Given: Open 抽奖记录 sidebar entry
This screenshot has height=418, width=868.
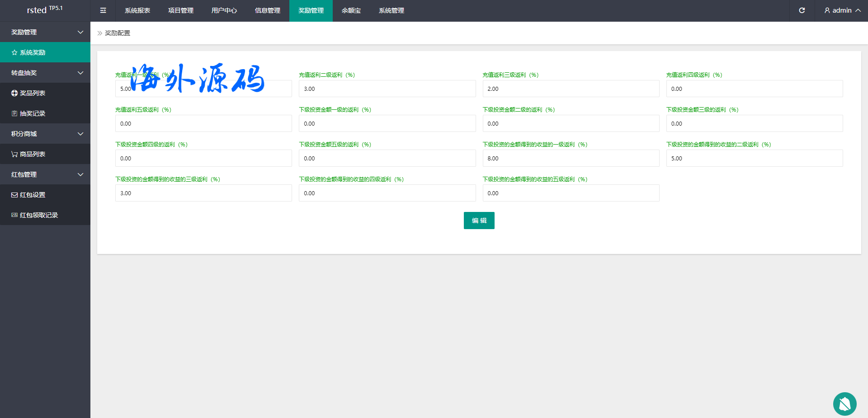Looking at the screenshot, I should tap(32, 113).
